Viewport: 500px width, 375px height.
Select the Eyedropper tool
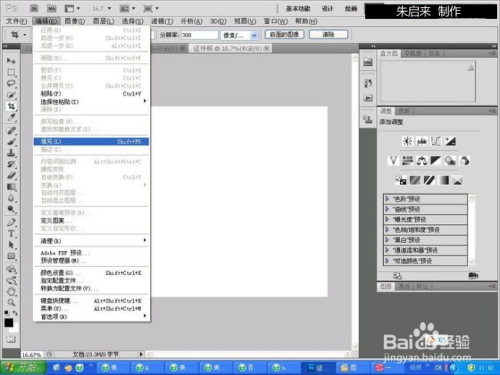tap(11, 117)
